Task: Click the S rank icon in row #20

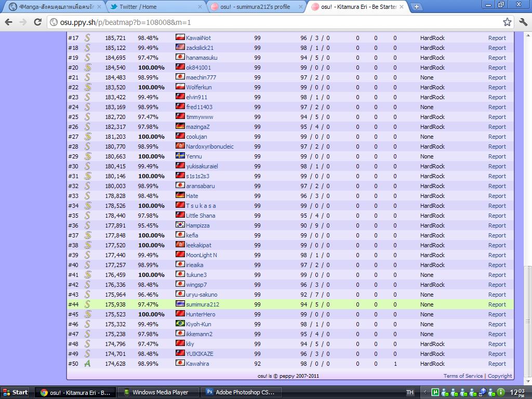Action: pyautogui.click(x=87, y=68)
